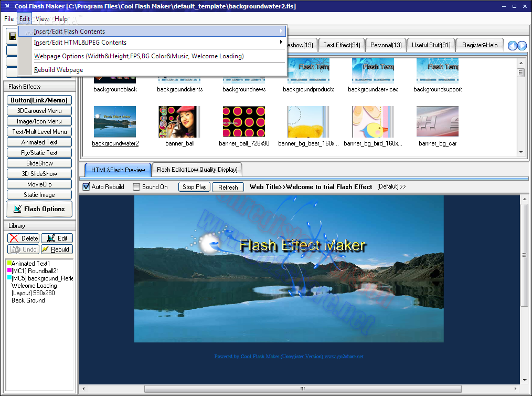Click the preview scroll right arrow
Image resolution: width=532 pixels, height=396 pixels.
[x=515, y=389]
